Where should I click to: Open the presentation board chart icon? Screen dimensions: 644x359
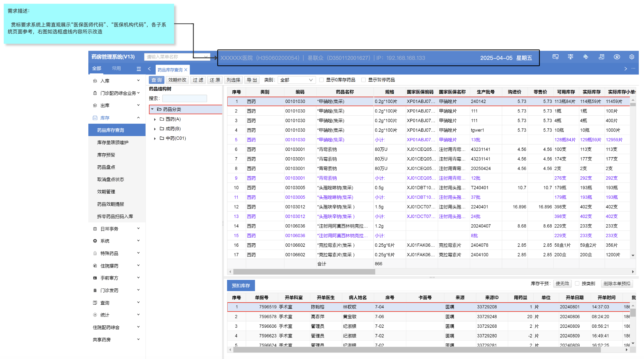(x=570, y=57)
